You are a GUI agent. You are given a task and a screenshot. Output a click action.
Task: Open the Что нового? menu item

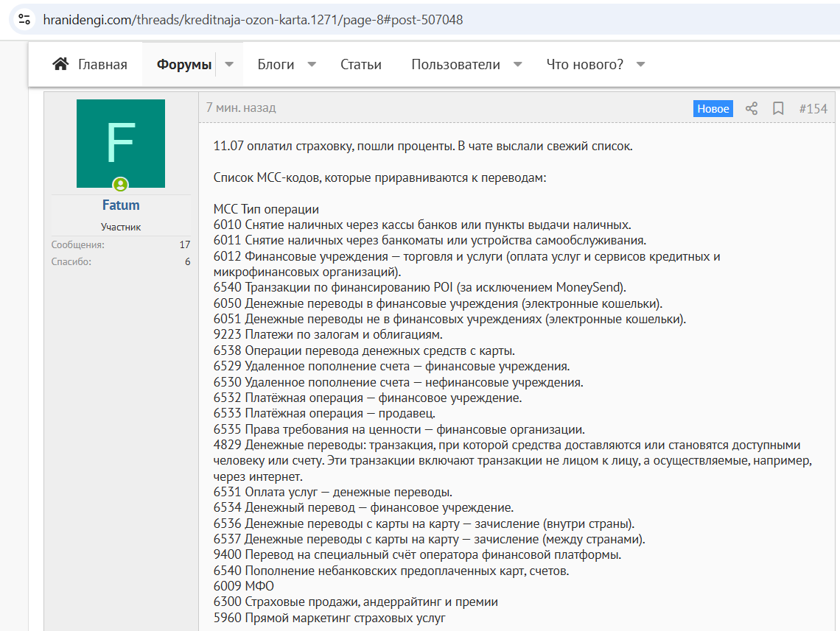585,64
